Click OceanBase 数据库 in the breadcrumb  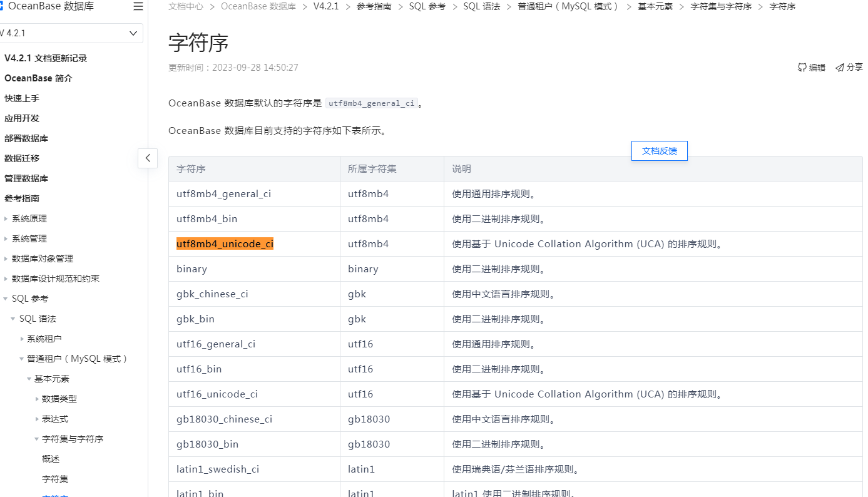(x=258, y=6)
